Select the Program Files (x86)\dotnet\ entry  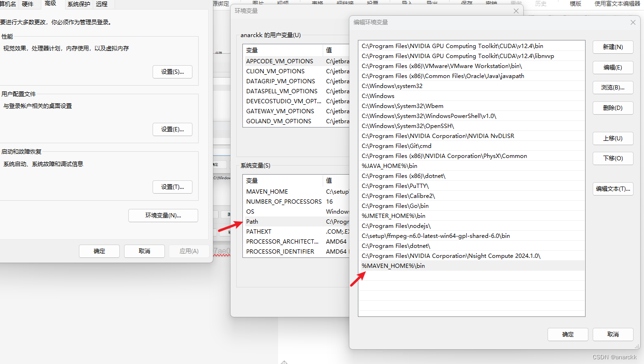[x=471, y=176]
